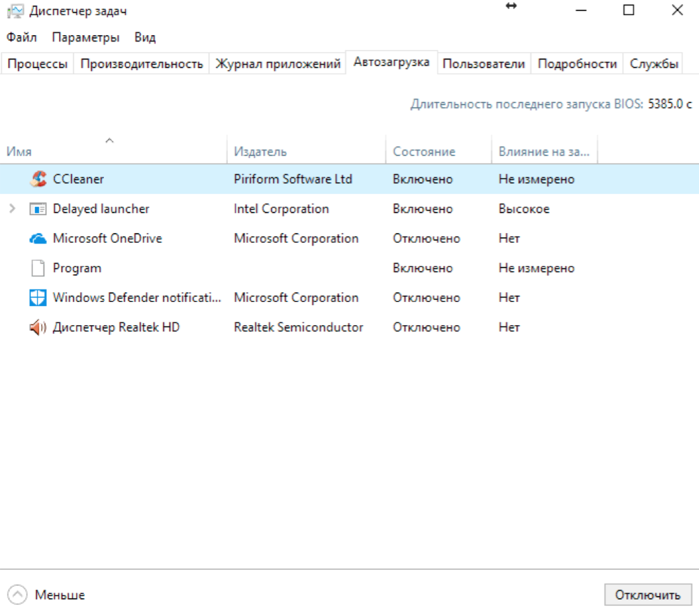The image size is (699, 616).
Task: Click the Intel Corporation publisher cell
Action: 281,209
